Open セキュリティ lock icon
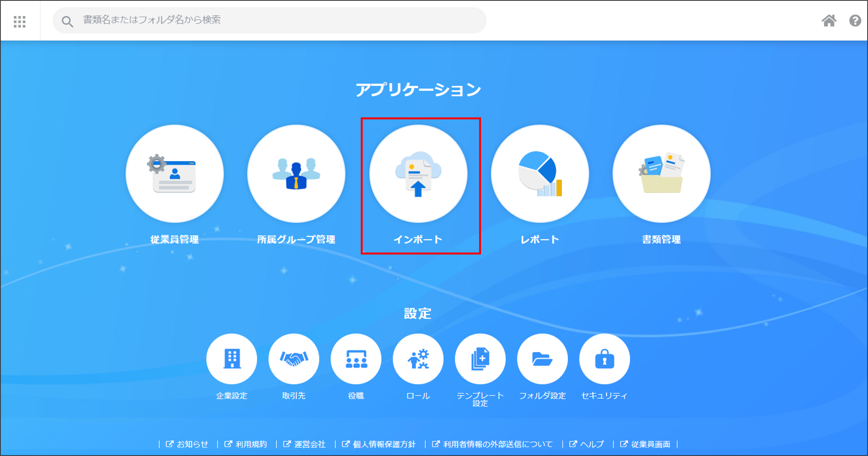868x456 pixels. coord(605,359)
